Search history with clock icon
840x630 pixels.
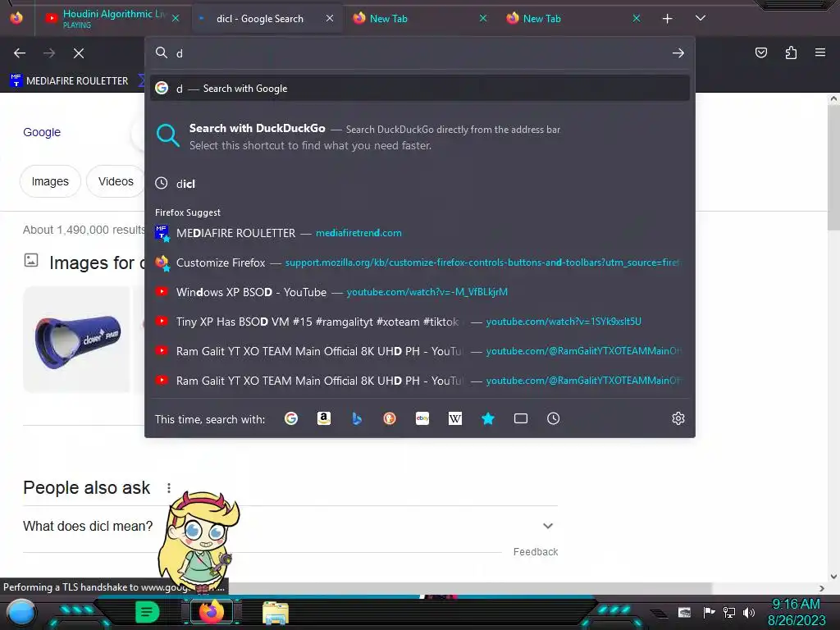(x=554, y=418)
